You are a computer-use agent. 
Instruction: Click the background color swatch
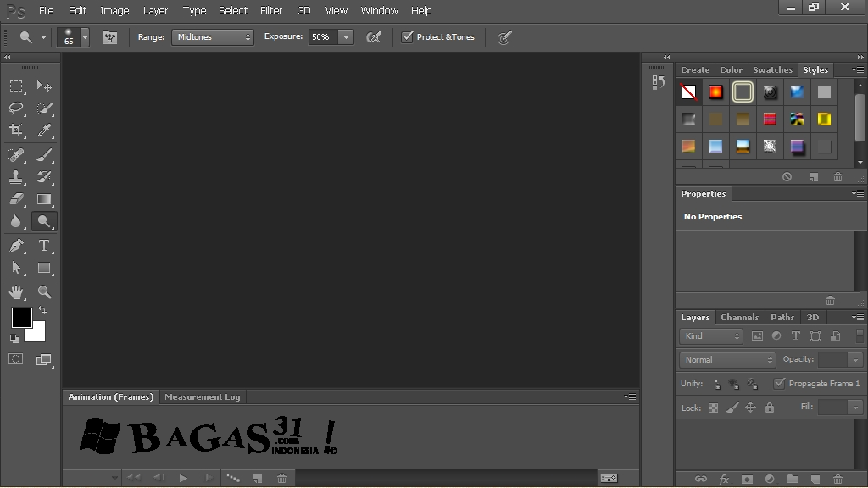point(37,334)
